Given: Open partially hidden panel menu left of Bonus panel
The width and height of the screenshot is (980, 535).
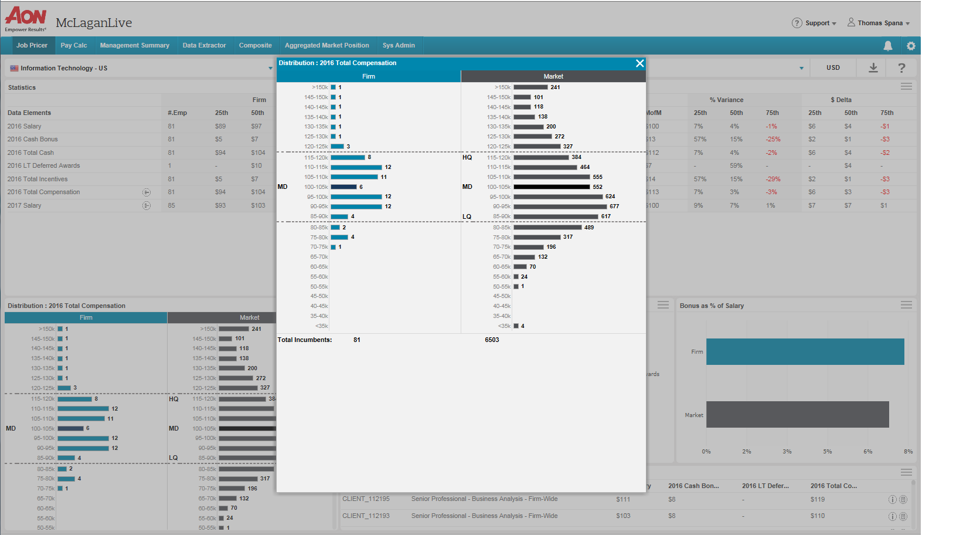Looking at the screenshot, I should point(663,304).
